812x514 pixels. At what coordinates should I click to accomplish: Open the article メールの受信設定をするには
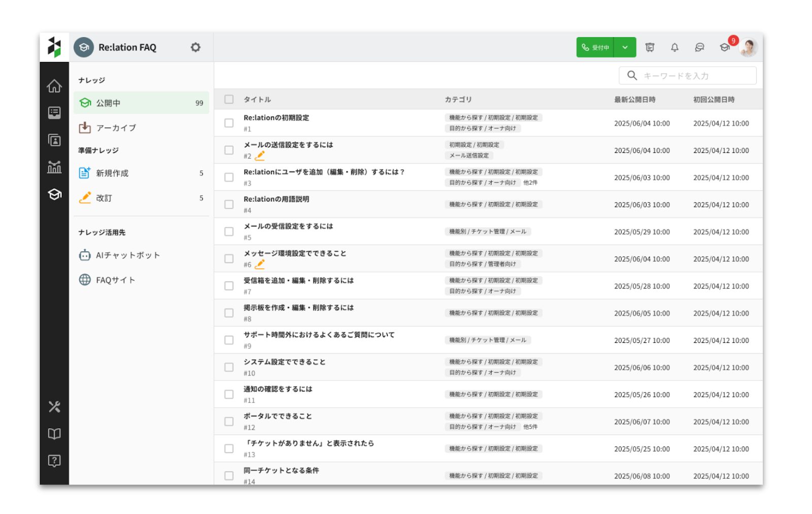[x=288, y=227]
